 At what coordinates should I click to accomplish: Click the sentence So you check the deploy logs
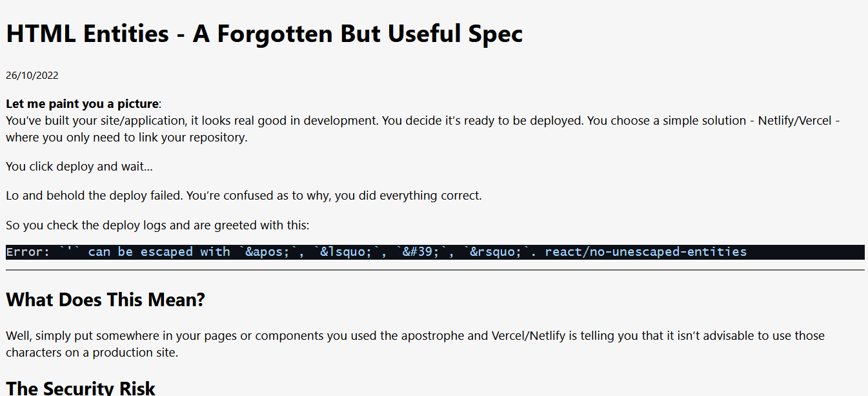coord(157,225)
